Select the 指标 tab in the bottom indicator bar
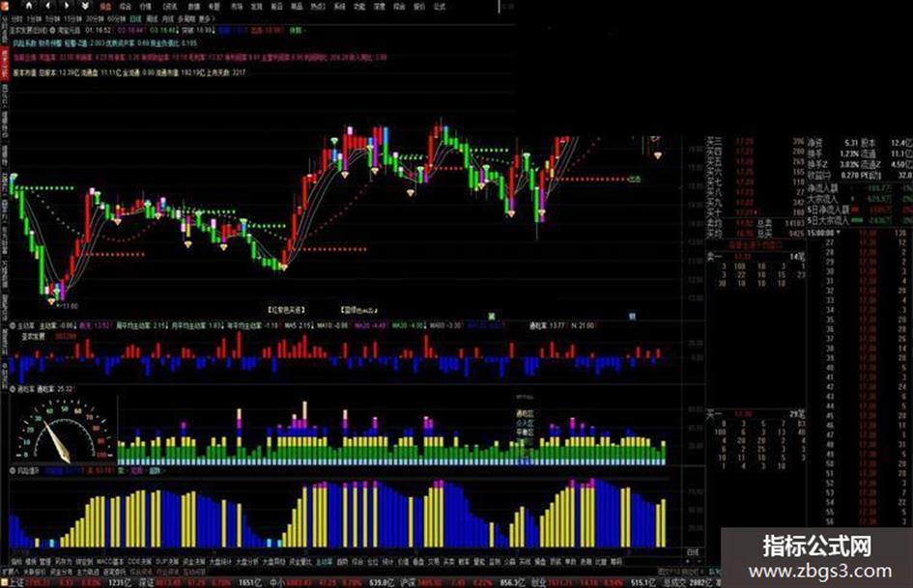 point(16,562)
